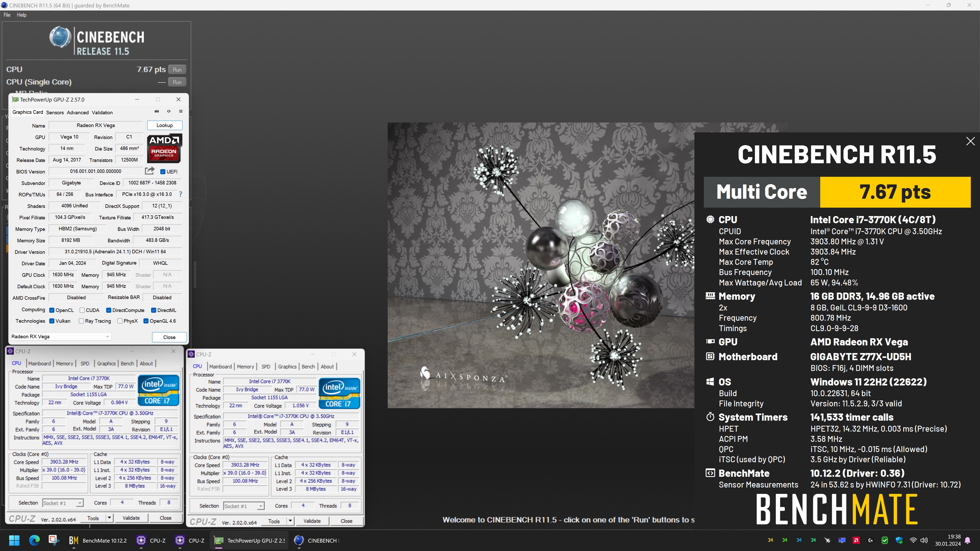Click the BIOS export share icon
This screenshot has width=980, height=551.
coord(150,171)
